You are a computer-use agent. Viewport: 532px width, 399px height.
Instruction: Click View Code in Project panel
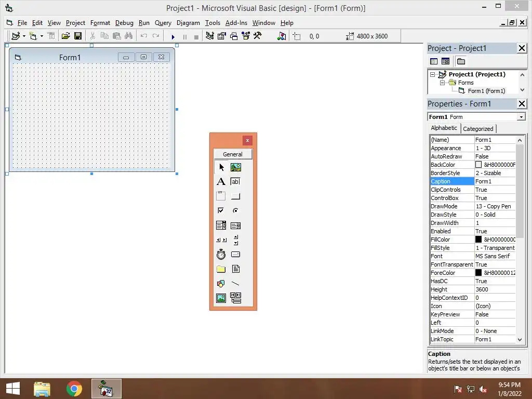[x=434, y=61]
